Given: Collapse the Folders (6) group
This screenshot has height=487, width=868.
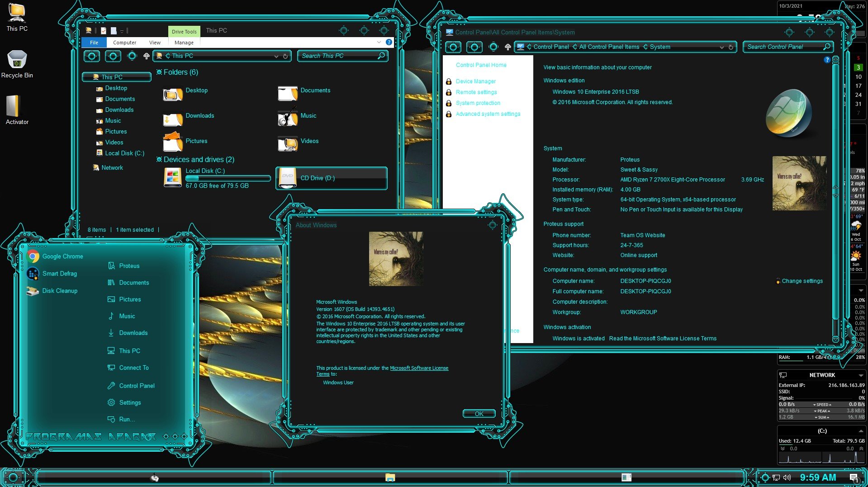Looking at the screenshot, I should coord(159,72).
